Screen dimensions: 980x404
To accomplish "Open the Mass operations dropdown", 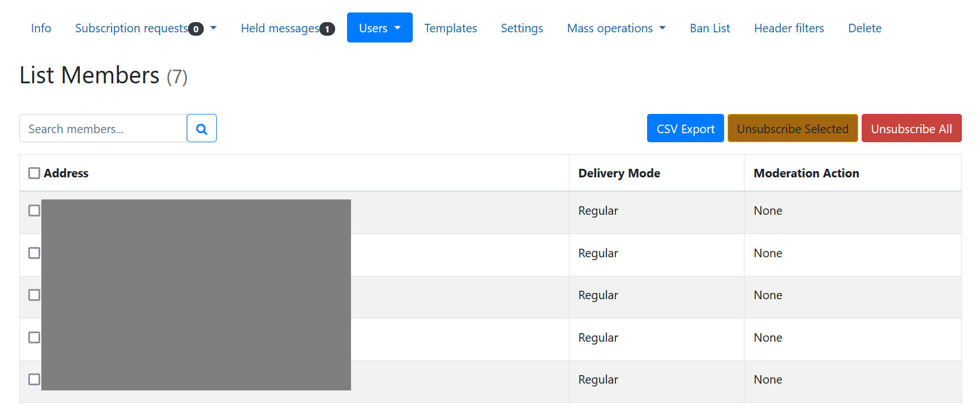I will (x=616, y=28).
